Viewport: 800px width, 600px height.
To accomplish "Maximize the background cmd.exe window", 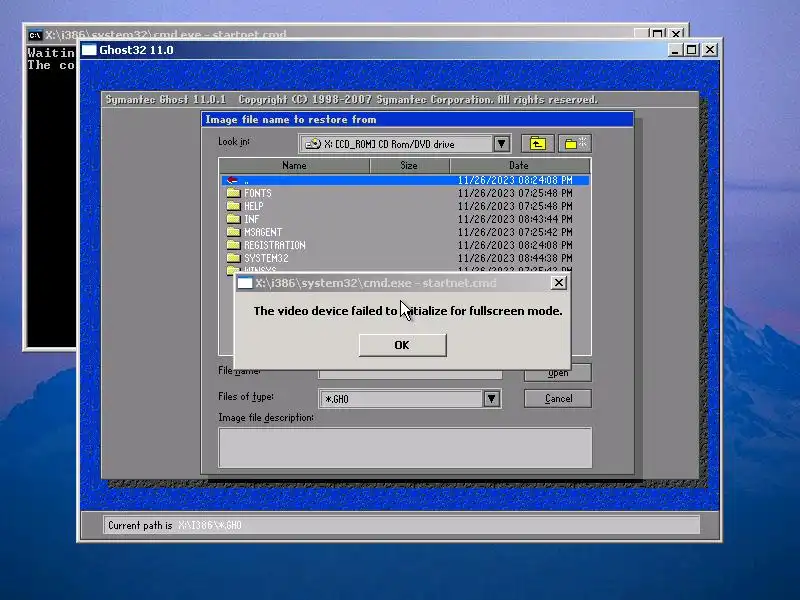I will (x=658, y=34).
